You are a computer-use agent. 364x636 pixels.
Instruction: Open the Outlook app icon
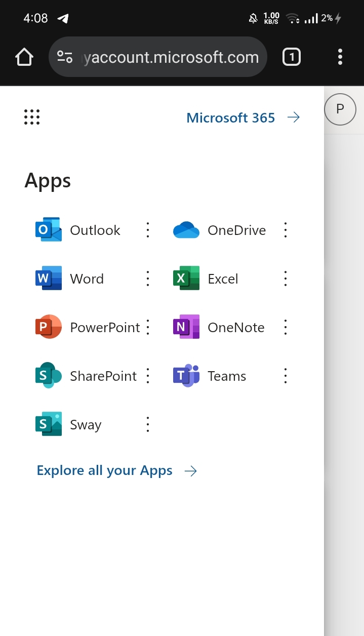pos(48,230)
